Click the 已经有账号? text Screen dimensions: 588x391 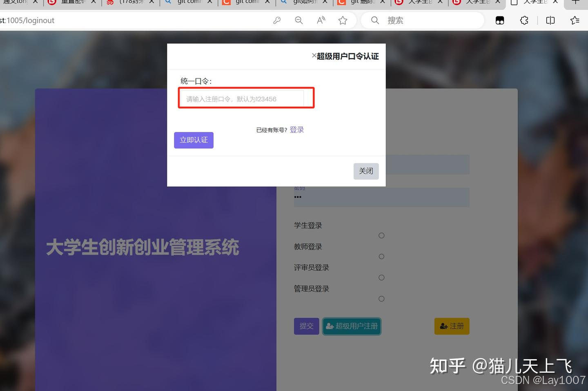(x=272, y=130)
